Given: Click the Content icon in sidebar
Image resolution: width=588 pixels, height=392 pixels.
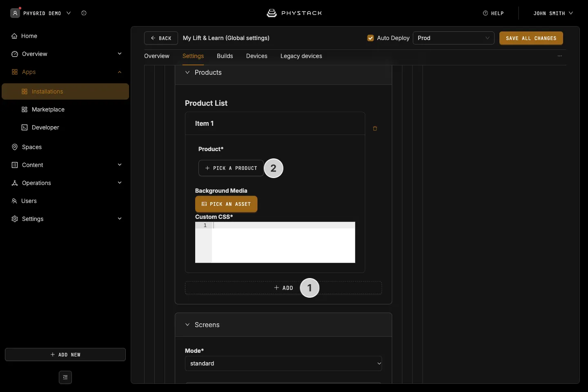Looking at the screenshot, I should (x=15, y=165).
